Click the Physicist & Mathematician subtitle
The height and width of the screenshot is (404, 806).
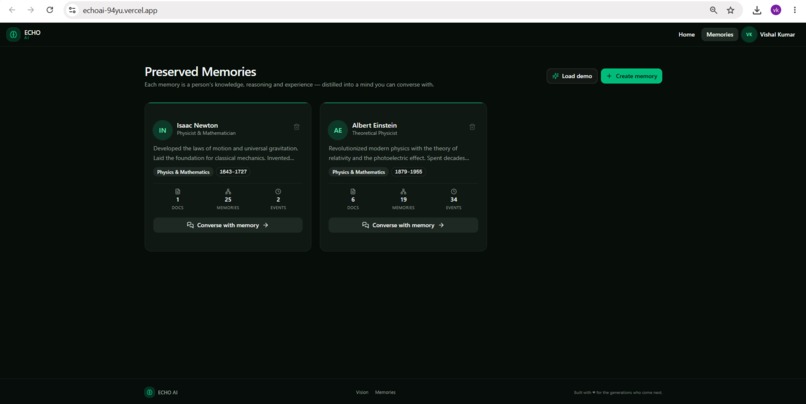[206, 133]
